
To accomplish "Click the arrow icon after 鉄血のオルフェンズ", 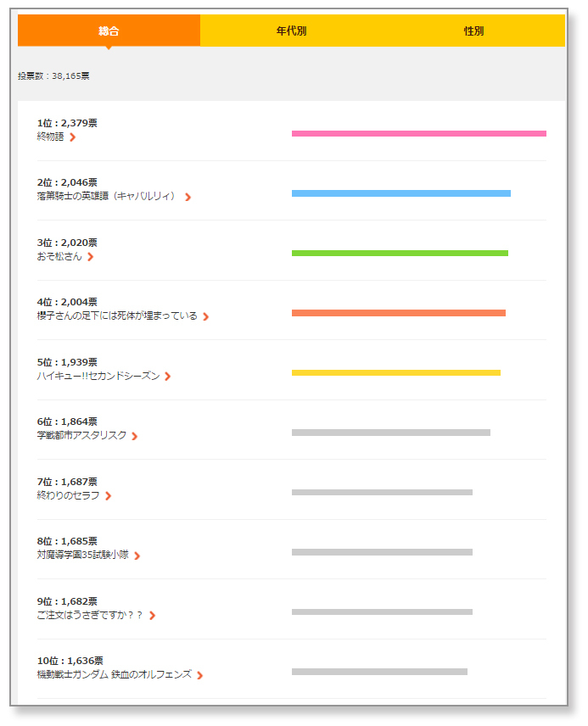I will [x=200, y=676].
